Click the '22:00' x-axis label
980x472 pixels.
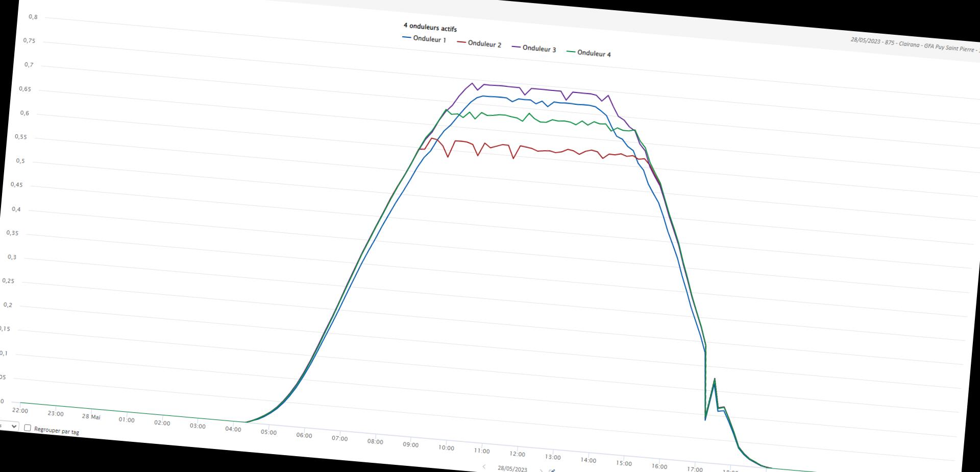20,410
